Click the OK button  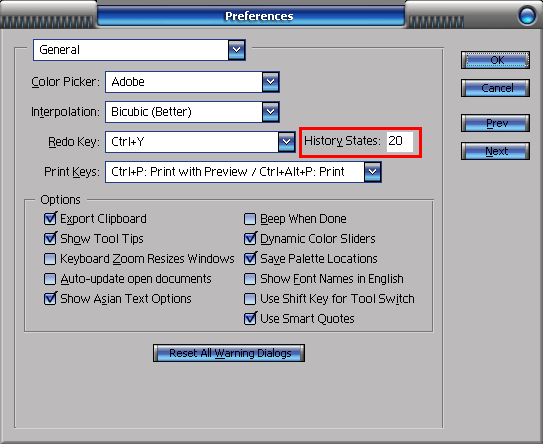coord(495,60)
